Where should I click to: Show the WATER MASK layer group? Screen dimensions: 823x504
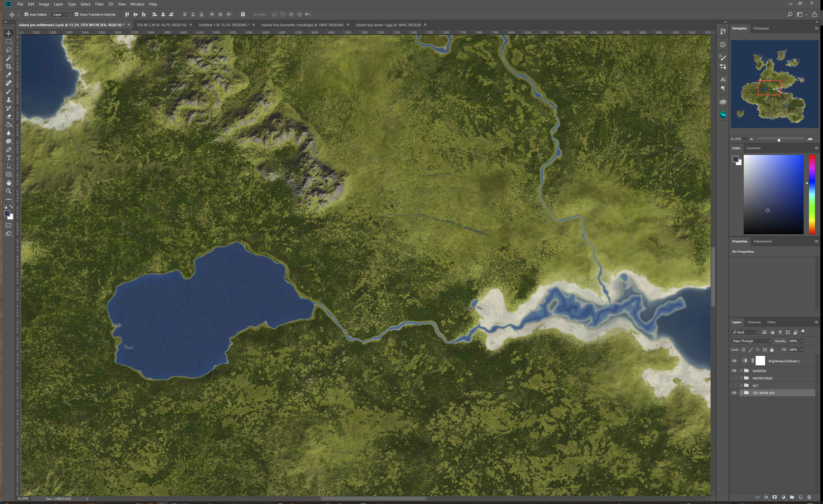[734, 378]
